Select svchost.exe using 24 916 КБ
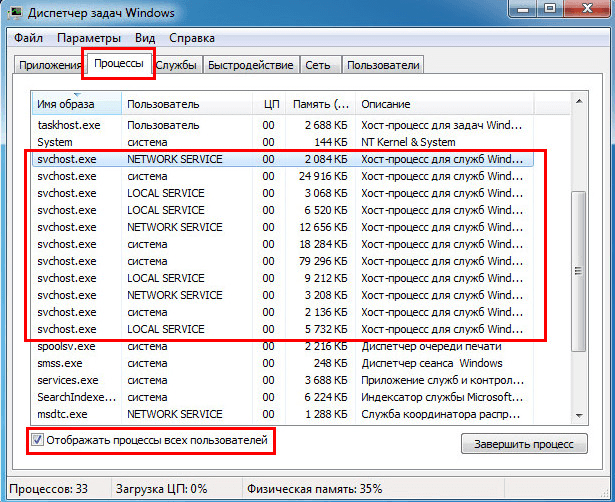 click(x=282, y=176)
